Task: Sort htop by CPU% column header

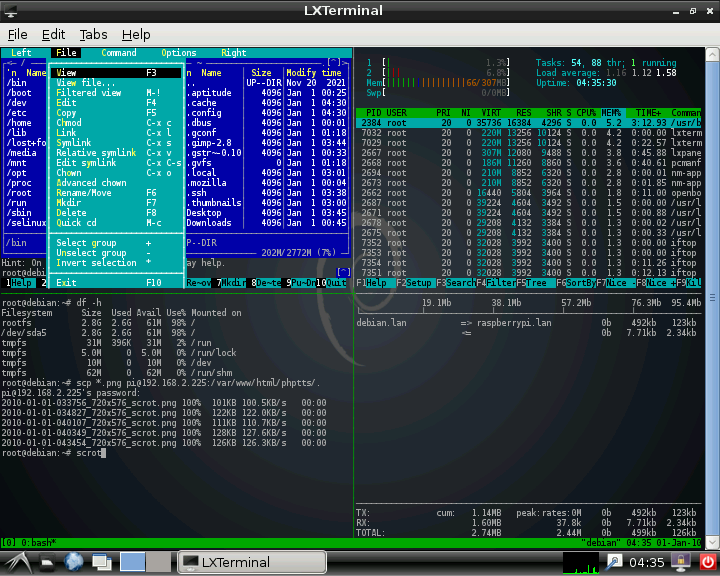Action: (586, 113)
